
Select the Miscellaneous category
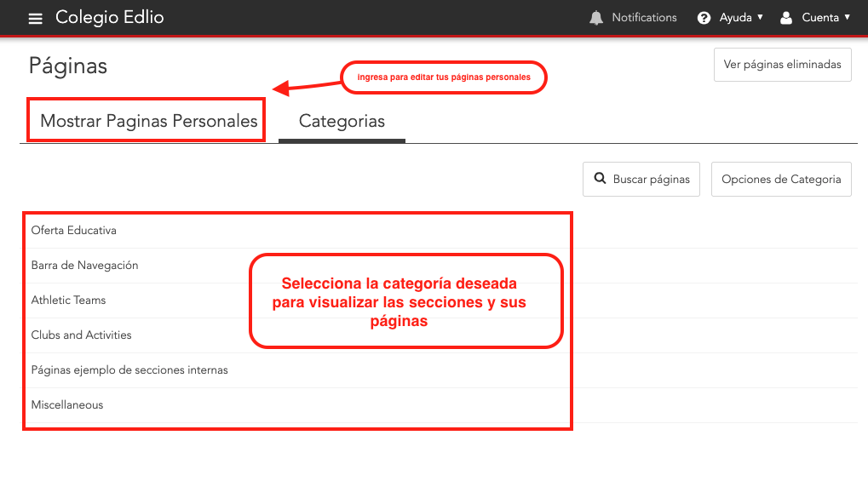[67, 405]
